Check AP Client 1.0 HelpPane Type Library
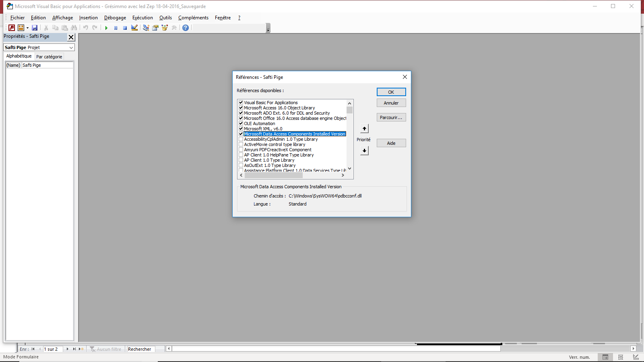The image size is (644, 362). click(x=241, y=155)
